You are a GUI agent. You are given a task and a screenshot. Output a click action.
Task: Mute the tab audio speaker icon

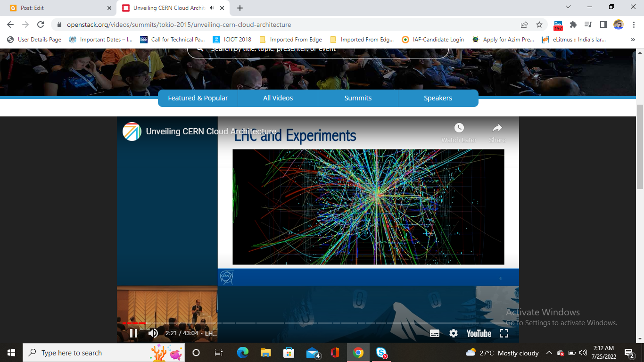(212, 8)
